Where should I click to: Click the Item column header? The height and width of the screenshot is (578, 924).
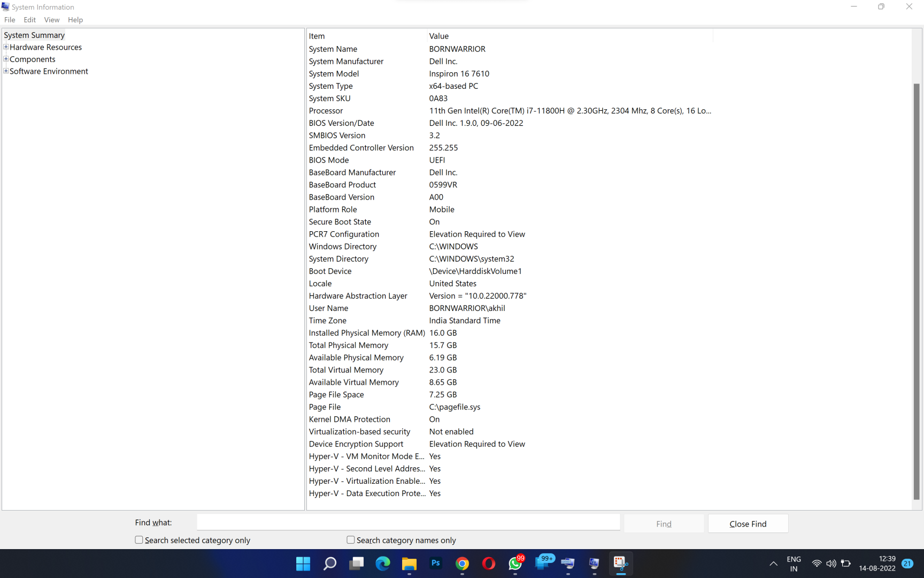367,36
